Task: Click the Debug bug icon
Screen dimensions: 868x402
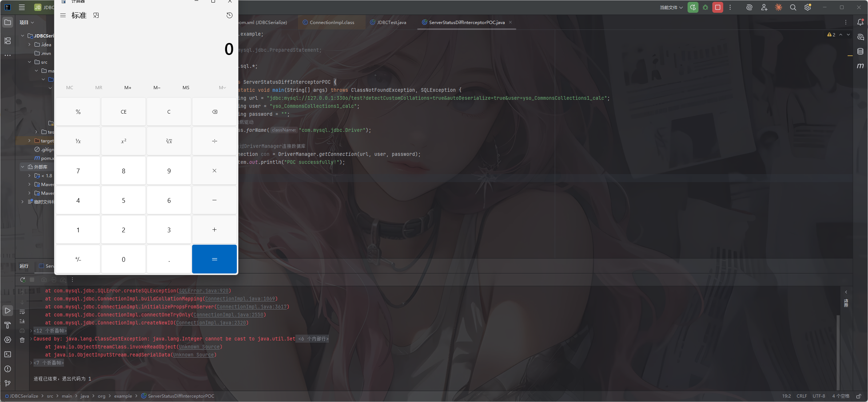Action: pyautogui.click(x=705, y=7)
